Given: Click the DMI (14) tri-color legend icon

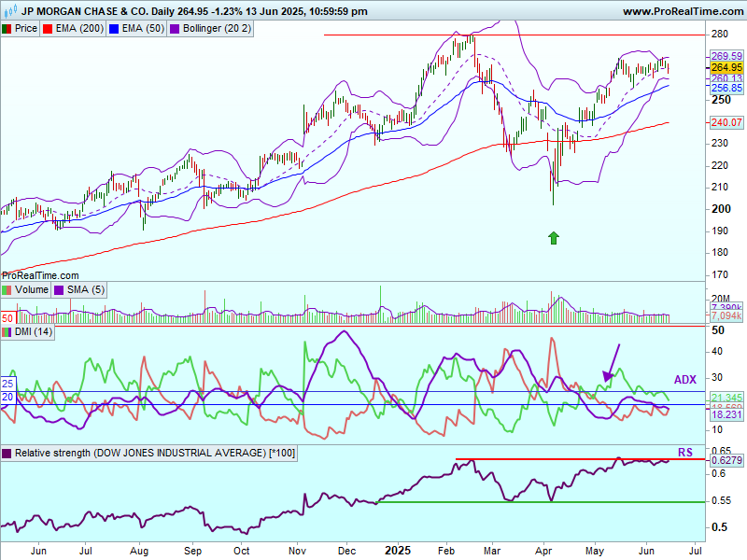Looking at the screenshot, I should [7, 333].
